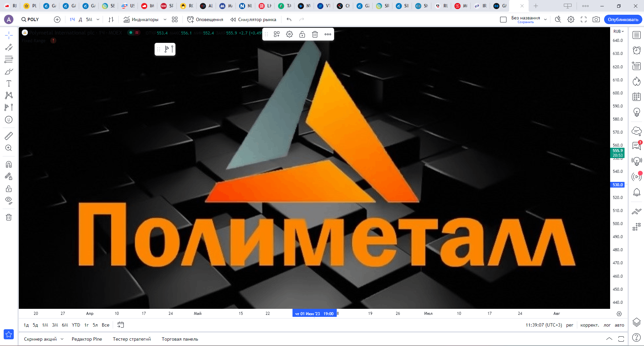Screen dimensions: 644x346
Task: Expand the Без названия layout dropdown
Action: [545, 19]
